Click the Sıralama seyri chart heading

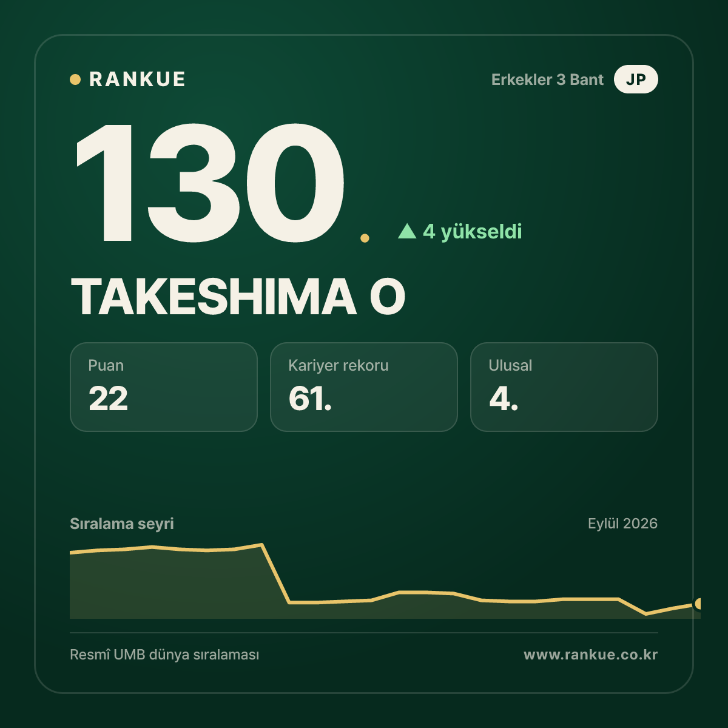[122, 524]
